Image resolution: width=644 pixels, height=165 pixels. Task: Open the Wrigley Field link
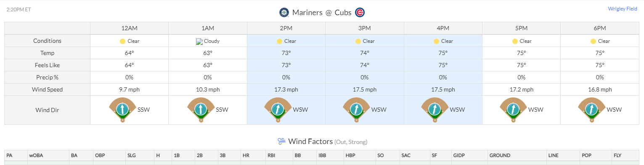click(623, 9)
